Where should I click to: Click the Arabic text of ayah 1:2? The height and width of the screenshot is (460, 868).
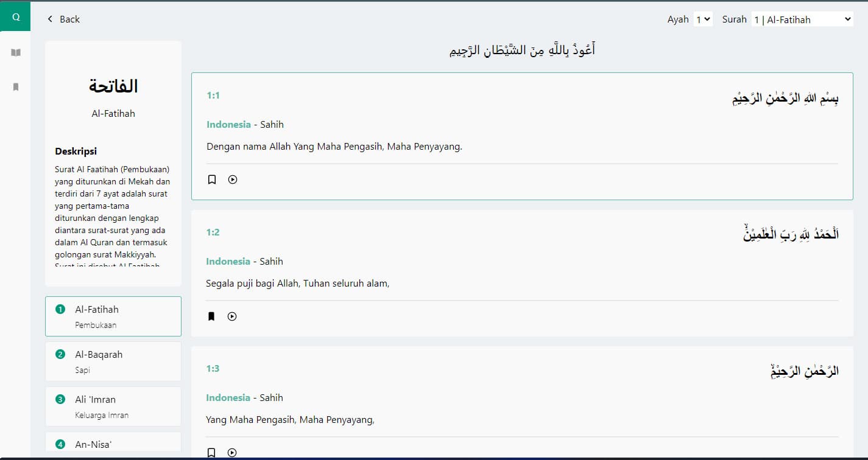click(x=791, y=234)
